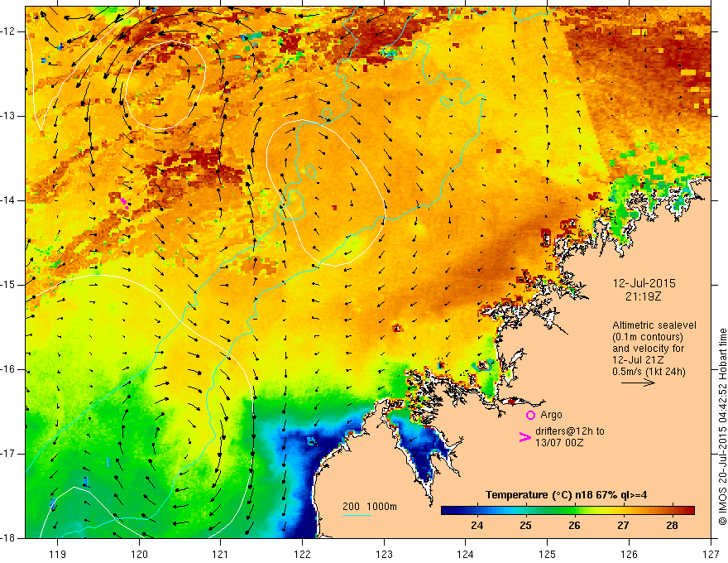Click the longitude label '119'
Screen dimensions: 728x563
(x=58, y=555)
